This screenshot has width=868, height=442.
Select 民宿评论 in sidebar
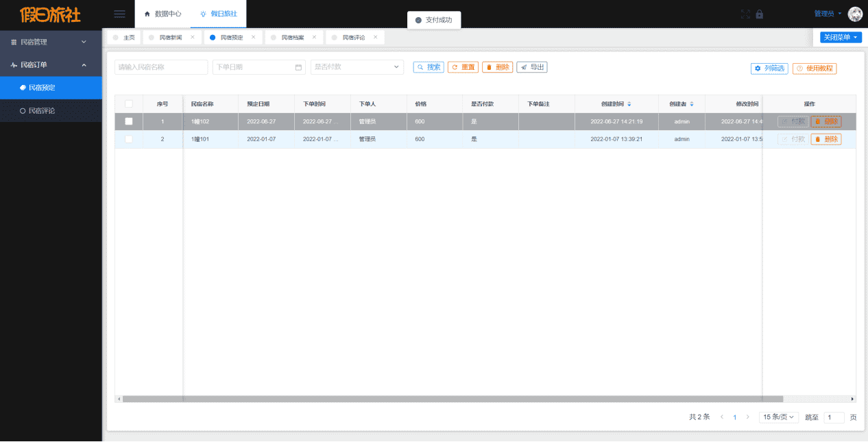[x=51, y=110]
